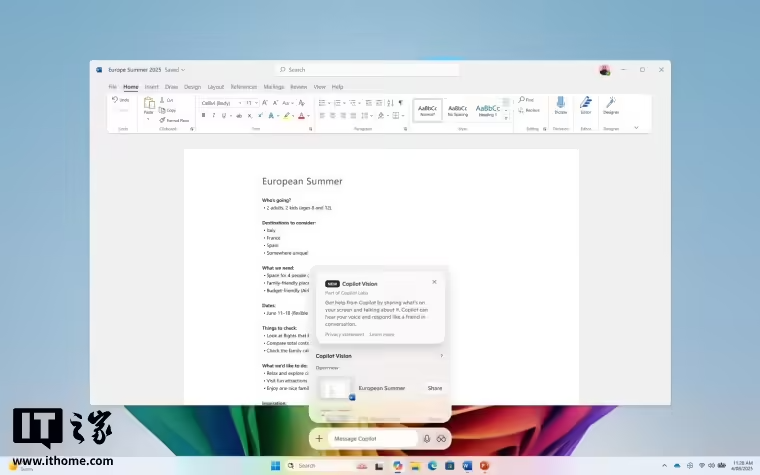The image size is (760, 475).
Task: Toggle show paragraph marks
Action: click(400, 103)
